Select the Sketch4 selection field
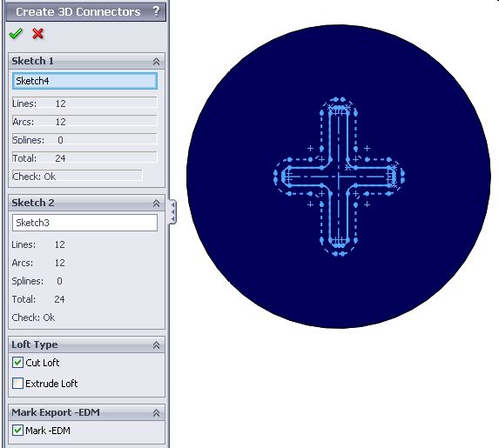Screen dimensions: 499x448 tap(84, 81)
